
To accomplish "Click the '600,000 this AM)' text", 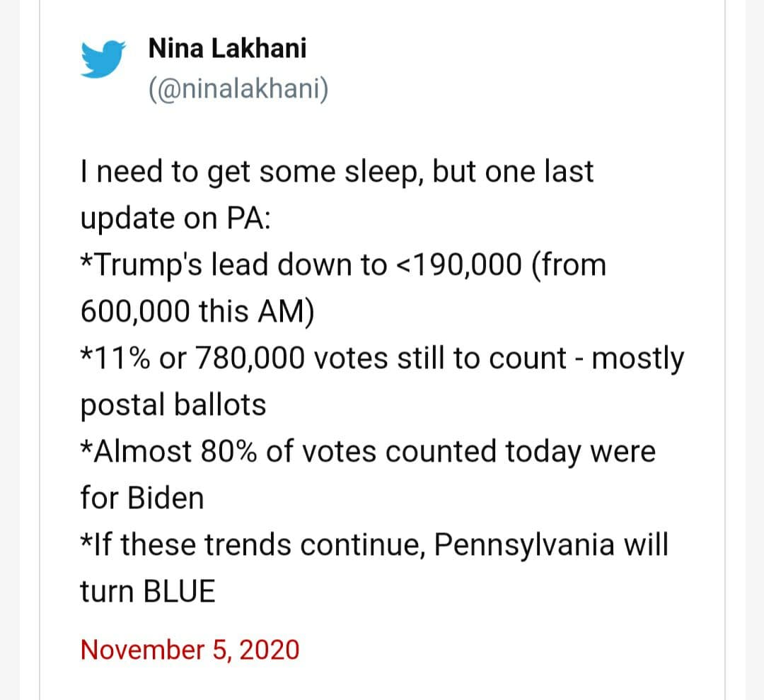I will click(x=197, y=312).
